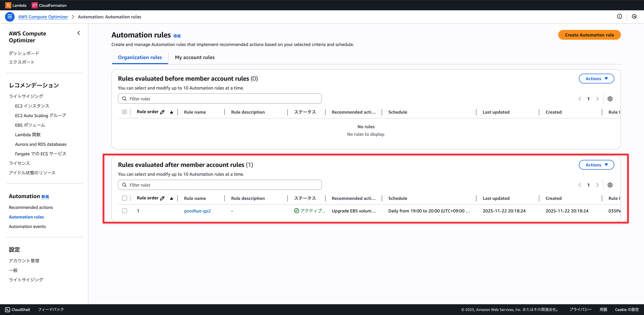Screen dimensions: 644x315
Task: Open table preferences gear in before-member rules
Action: 610,99
